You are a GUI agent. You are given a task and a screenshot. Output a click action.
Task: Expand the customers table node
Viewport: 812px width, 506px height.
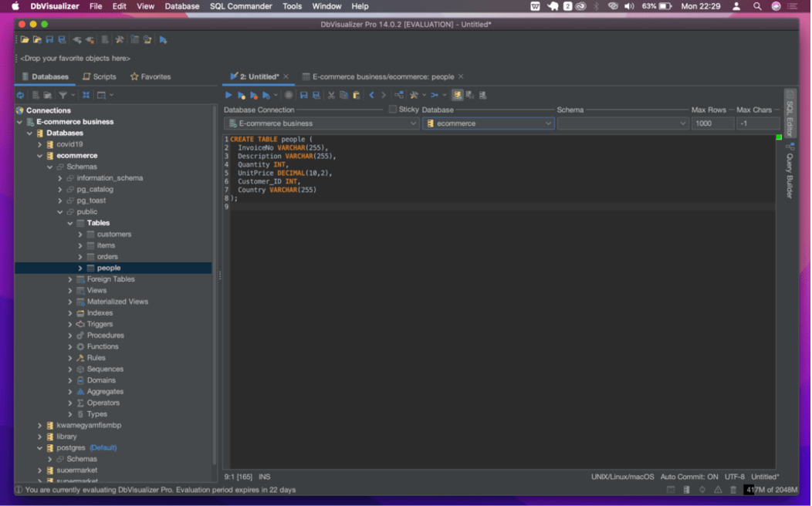pos(80,234)
